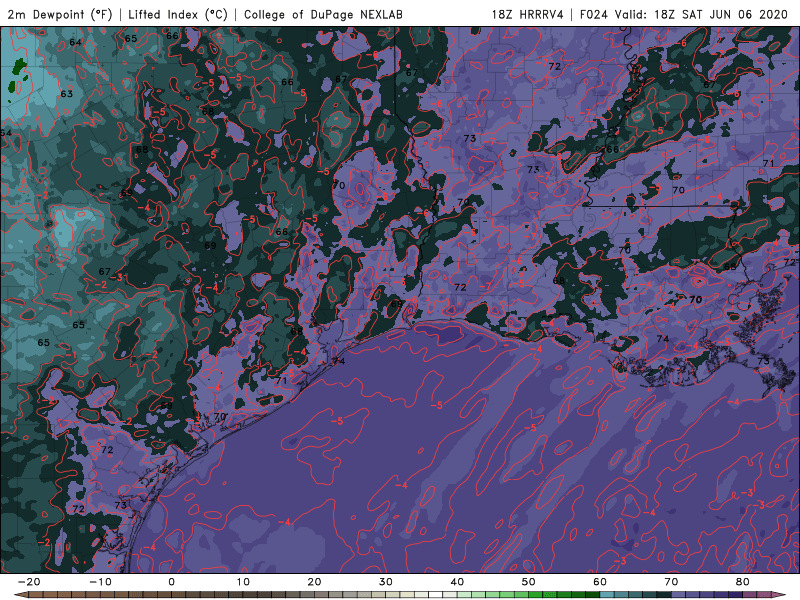This screenshot has width=800, height=600.
Task: Click the colorbar label "50"
Action: click(x=529, y=582)
